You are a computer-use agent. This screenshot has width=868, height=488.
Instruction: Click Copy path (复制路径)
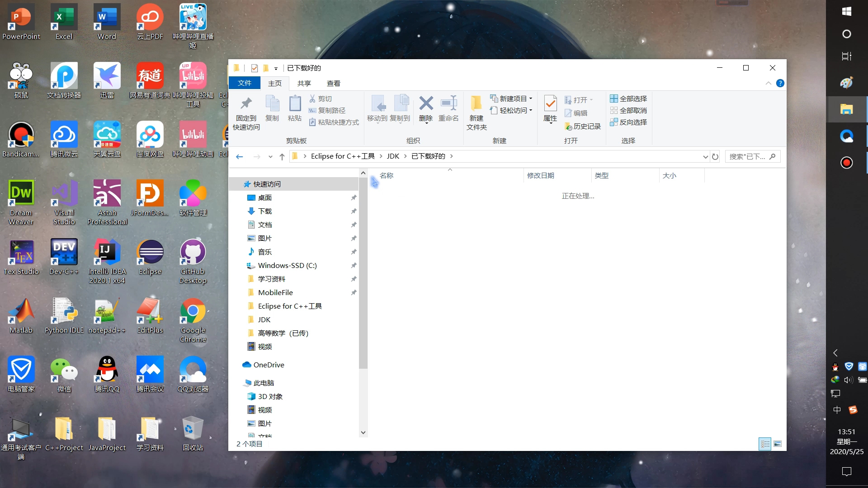[327, 110]
